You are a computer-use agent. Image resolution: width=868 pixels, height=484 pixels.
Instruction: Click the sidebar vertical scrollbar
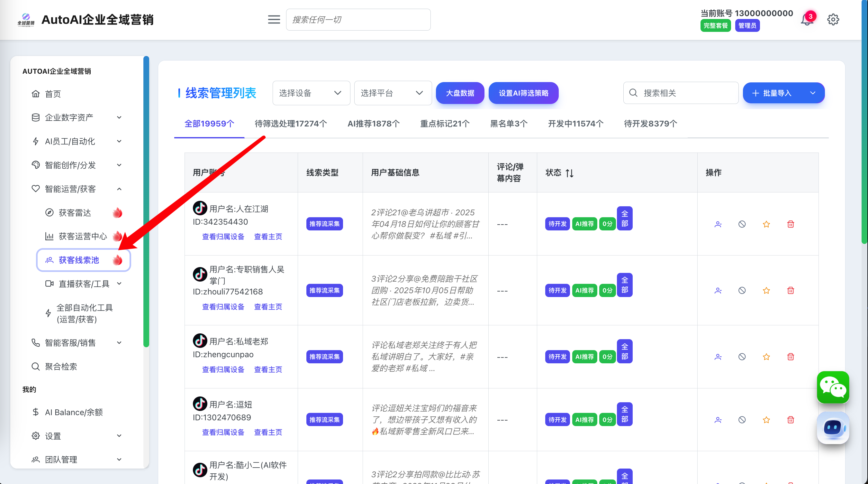tap(146, 202)
